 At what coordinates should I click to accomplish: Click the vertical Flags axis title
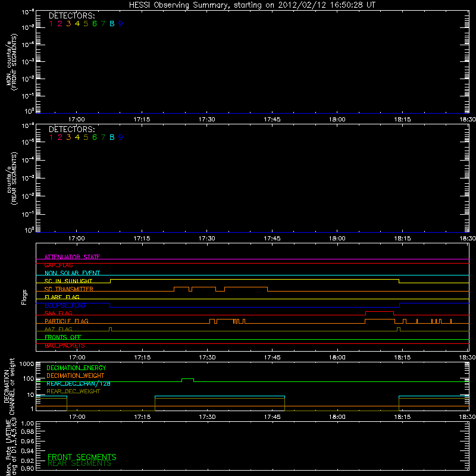(24, 297)
